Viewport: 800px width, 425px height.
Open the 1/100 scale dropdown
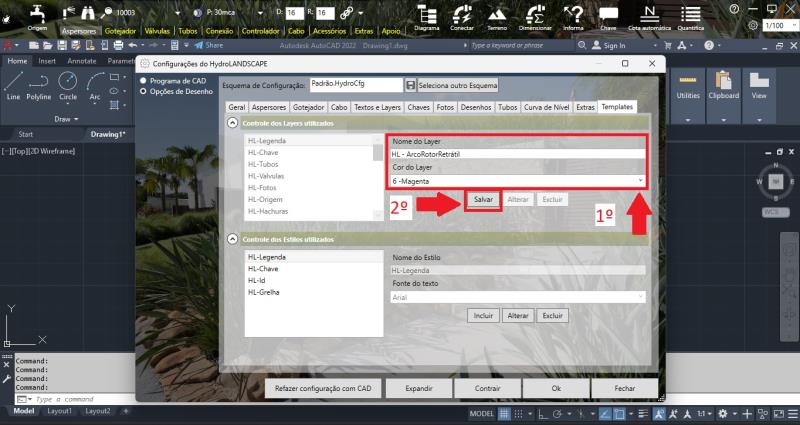click(x=780, y=25)
